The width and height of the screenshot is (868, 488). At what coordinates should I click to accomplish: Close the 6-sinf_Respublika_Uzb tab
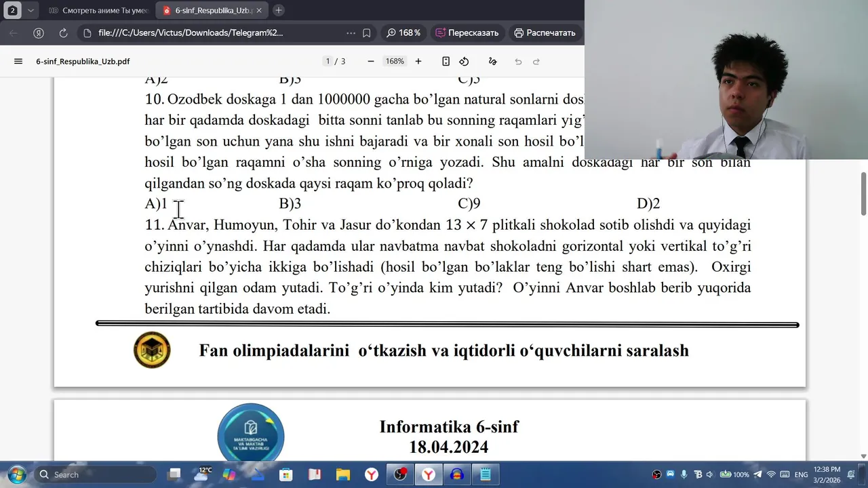coord(259,10)
